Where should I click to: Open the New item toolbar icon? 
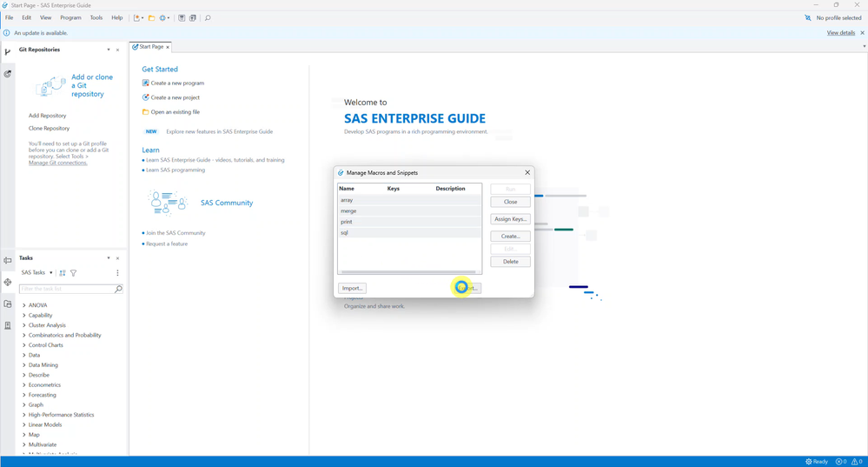(x=136, y=17)
